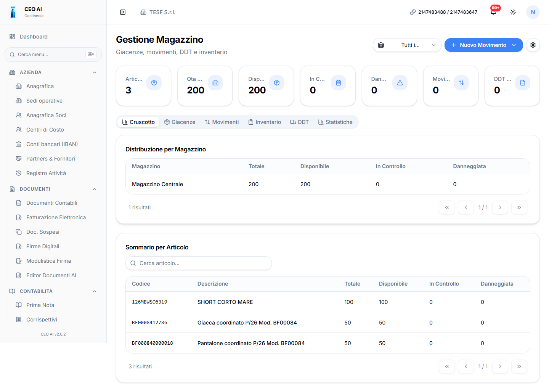Image resolution: width=549 pixels, height=392 pixels.
Task: Switch to the Cruscotto tab
Action: coord(138,122)
